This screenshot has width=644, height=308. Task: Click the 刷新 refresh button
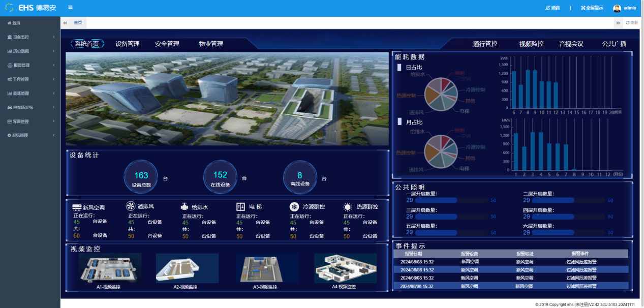coord(632,23)
